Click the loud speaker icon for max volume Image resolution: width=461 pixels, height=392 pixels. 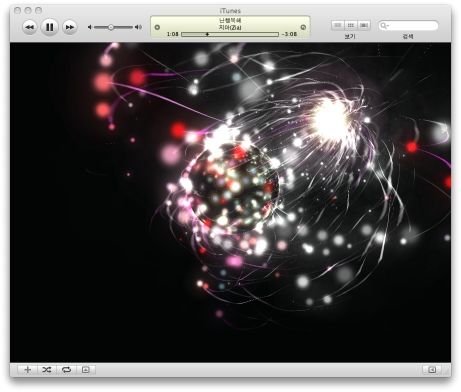coord(138,27)
